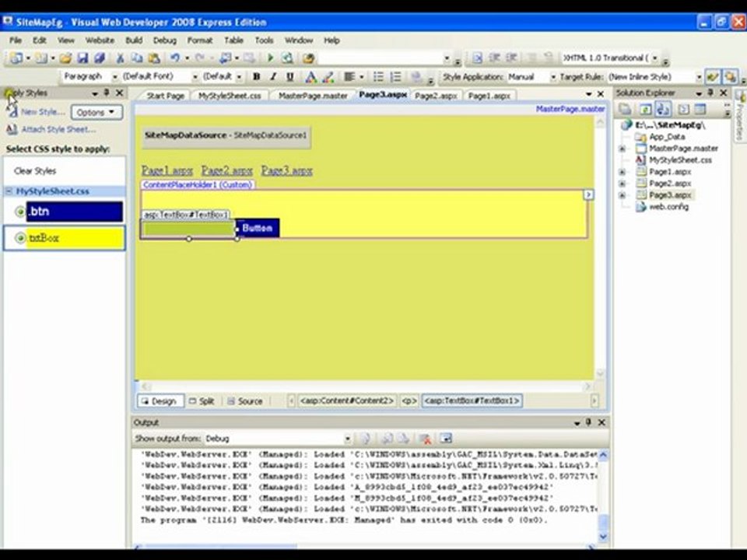The image size is (747, 560).
Task: Switch to Split view
Action: click(x=202, y=401)
